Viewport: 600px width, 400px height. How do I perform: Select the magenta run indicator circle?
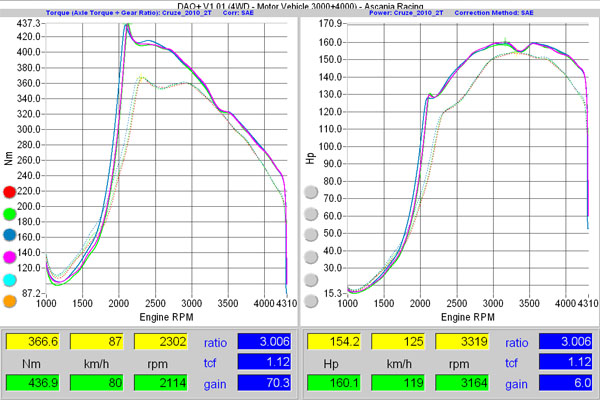coord(10,257)
